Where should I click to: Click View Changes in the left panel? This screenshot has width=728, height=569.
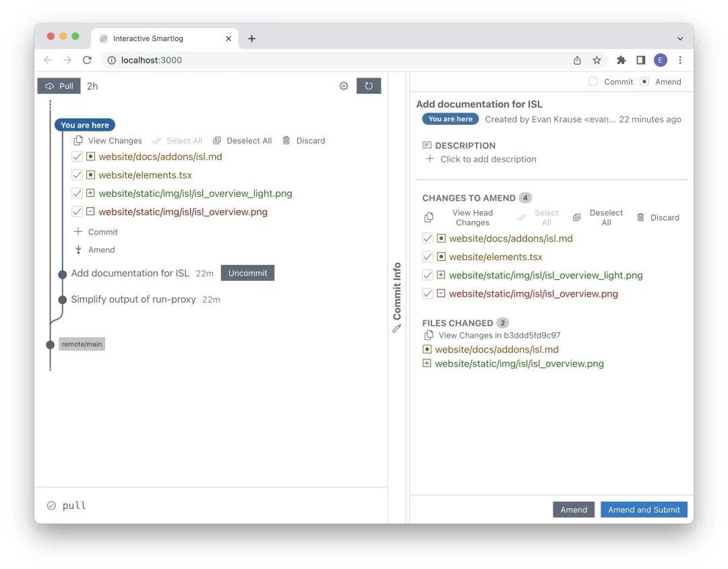tap(108, 140)
